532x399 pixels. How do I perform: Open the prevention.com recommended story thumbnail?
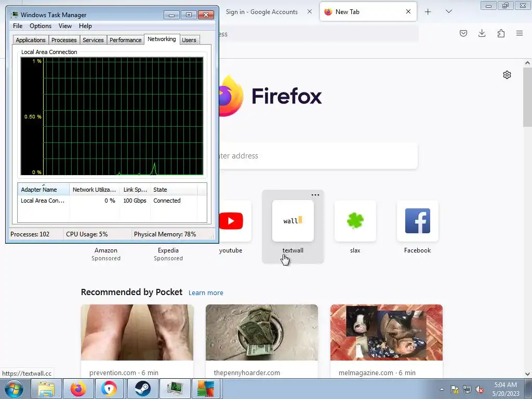coord(137,332)
